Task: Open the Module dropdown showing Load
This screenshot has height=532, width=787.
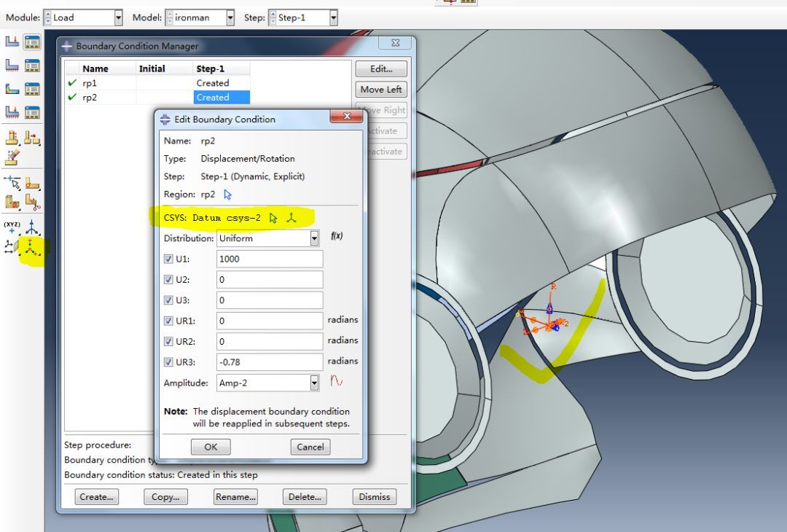Action: [x=118, y=17]
